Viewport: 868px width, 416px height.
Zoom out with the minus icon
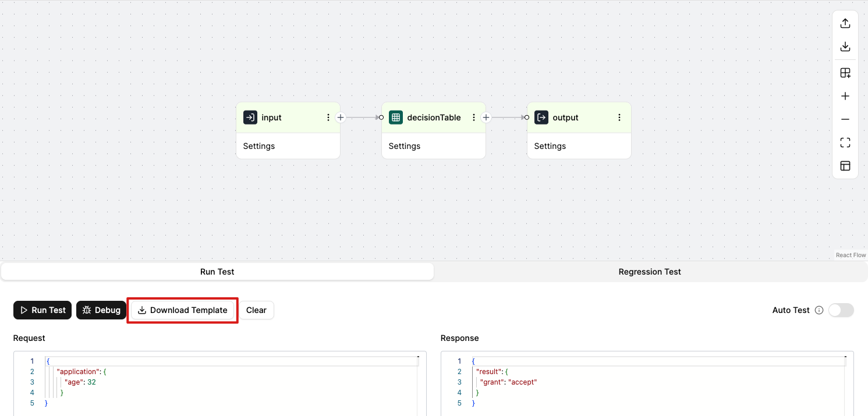coord(845,119)
